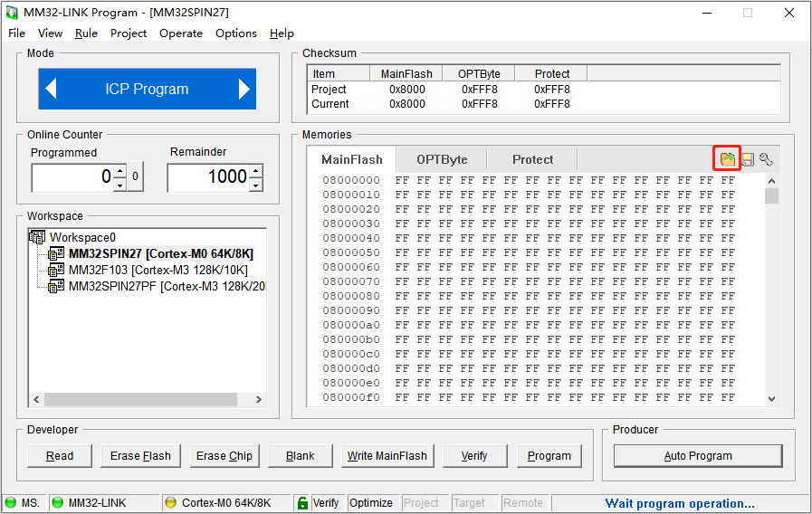The width and height of the screenshot is (812, 514).
Task: Click the MainFlash checksum column header
Action: [406, 73]
